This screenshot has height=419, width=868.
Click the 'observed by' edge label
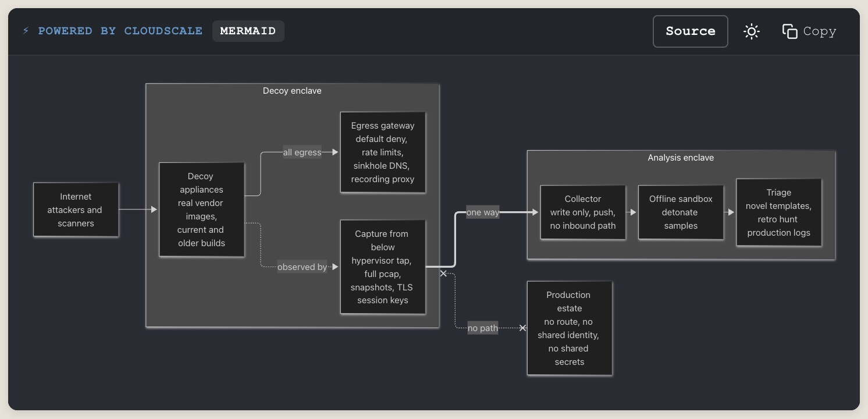tap(302, 267)
